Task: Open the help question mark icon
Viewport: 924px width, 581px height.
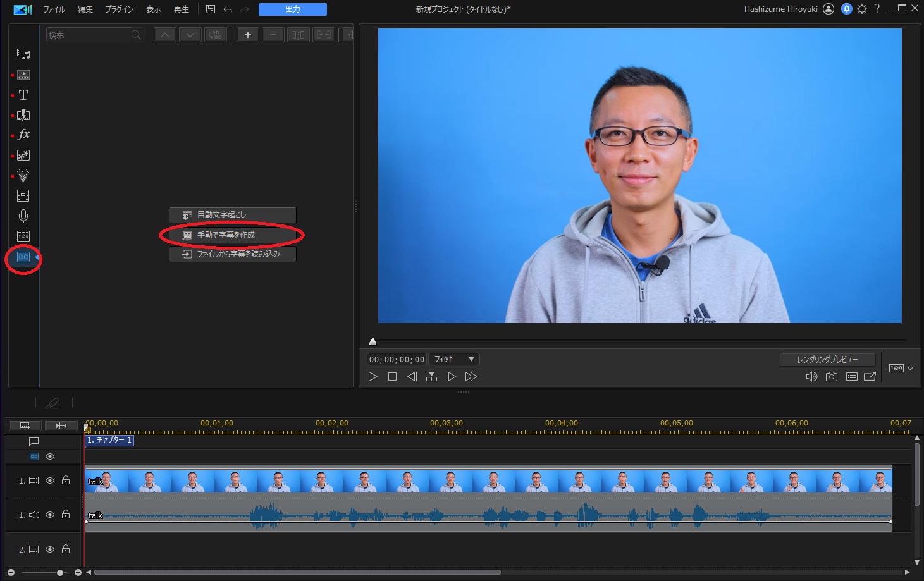Action: point(877,9)
